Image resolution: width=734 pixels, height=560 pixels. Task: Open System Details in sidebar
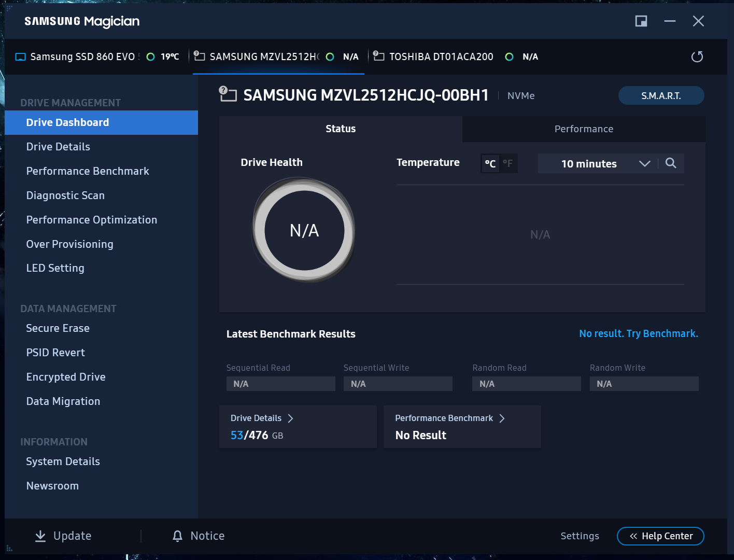pyautogui.click(x=102, y=461)
